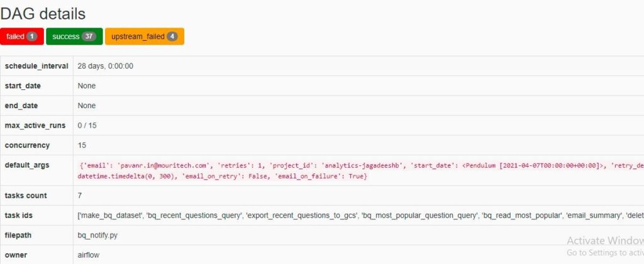Screen dimensions: 644x264
Task: Click the concurrency row label
Action: coord(27,145)
